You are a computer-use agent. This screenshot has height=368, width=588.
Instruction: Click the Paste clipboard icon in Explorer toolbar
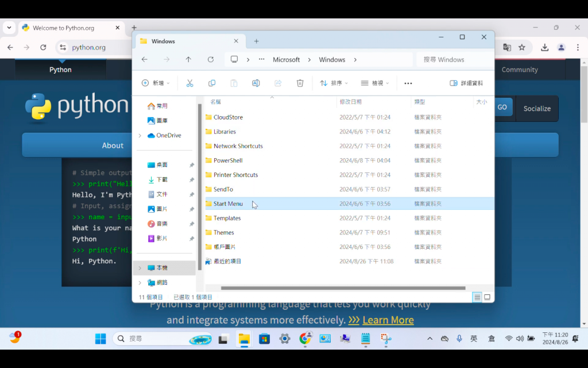click(x=234, y=83)
